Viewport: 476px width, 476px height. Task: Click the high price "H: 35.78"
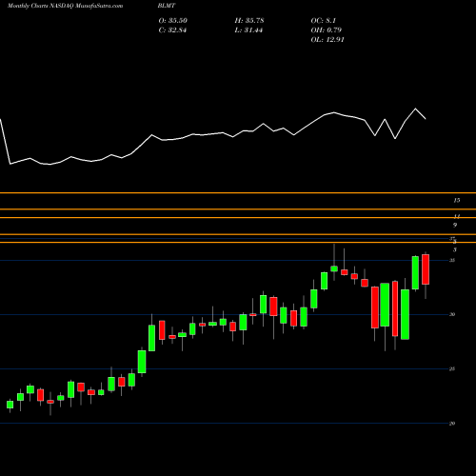point(249,21)
